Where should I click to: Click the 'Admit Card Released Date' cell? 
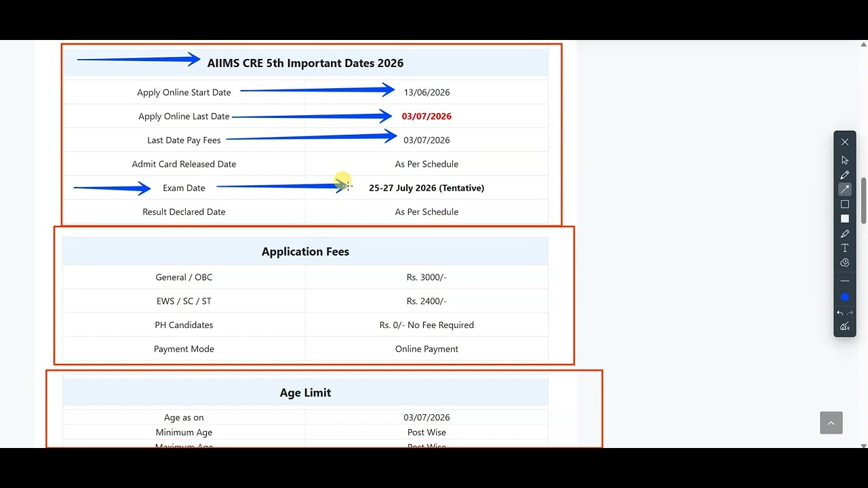pyautogui.click(x=184, y=164)
